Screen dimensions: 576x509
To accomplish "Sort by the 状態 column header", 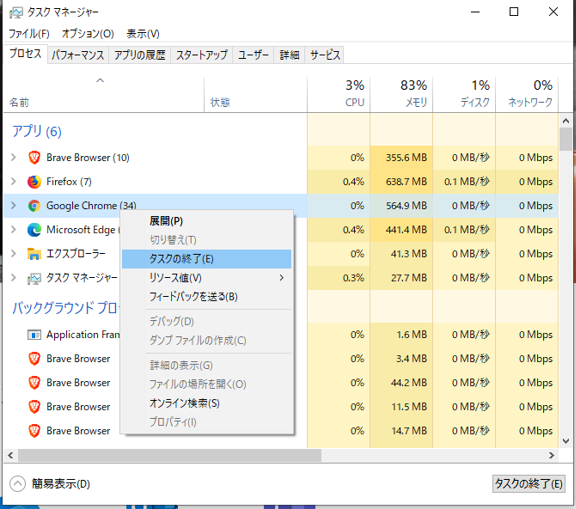I will [x=256, y=94].
